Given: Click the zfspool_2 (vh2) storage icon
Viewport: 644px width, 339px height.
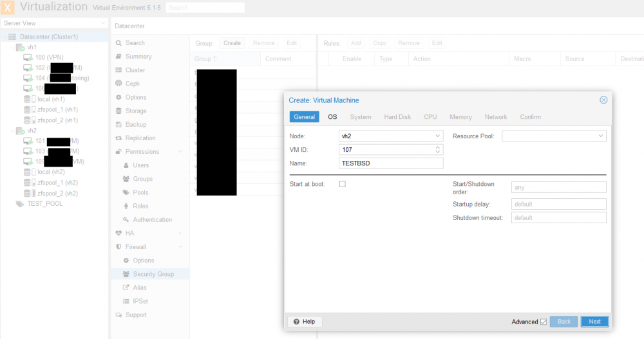Looking at the screenshot, I should 30,194.
